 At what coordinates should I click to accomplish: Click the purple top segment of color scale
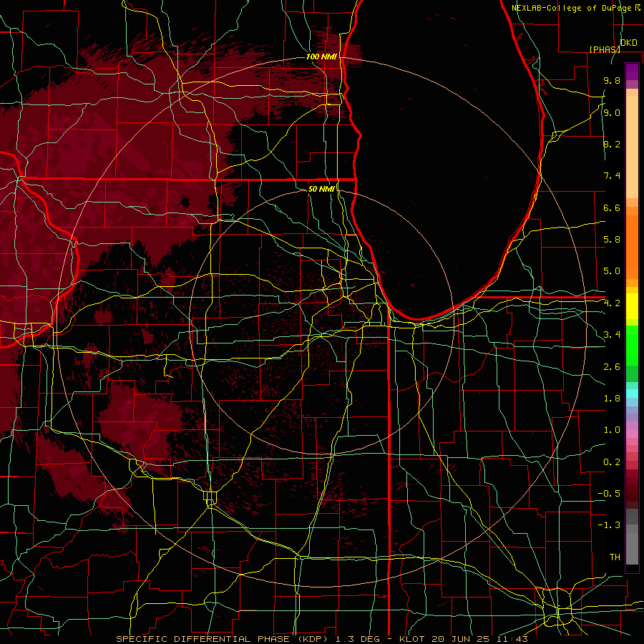coord(632,72)
